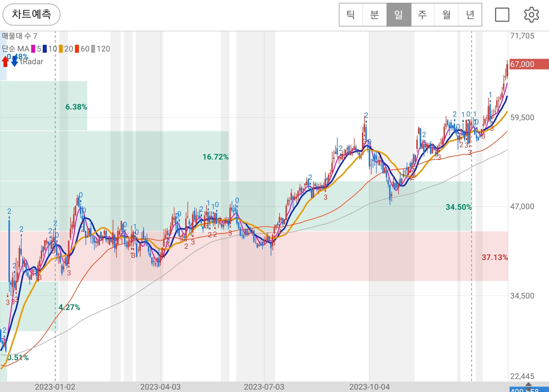549x392 pixels.
Task: Click the 59,500 price axis label
Action: [x=522, y=117]
